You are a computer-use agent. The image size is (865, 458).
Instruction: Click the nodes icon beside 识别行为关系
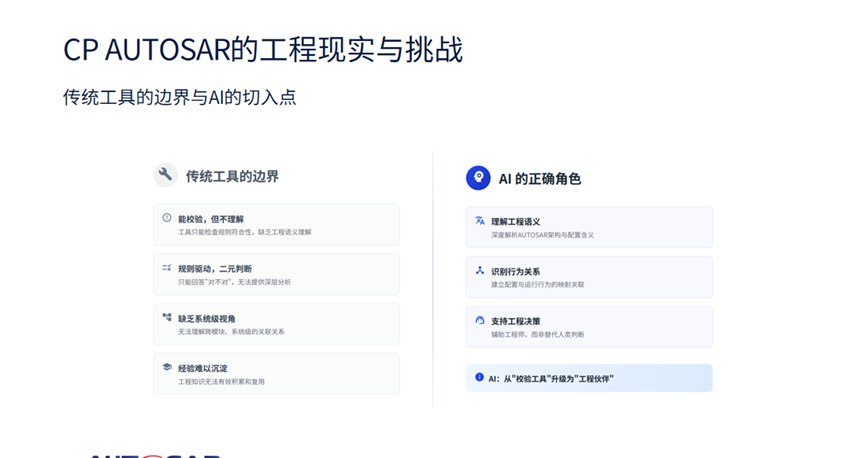[480, 271]
